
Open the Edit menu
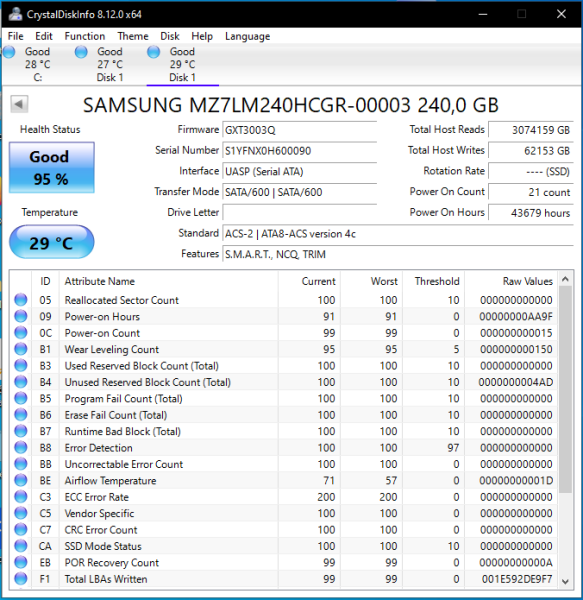(44, 36)
